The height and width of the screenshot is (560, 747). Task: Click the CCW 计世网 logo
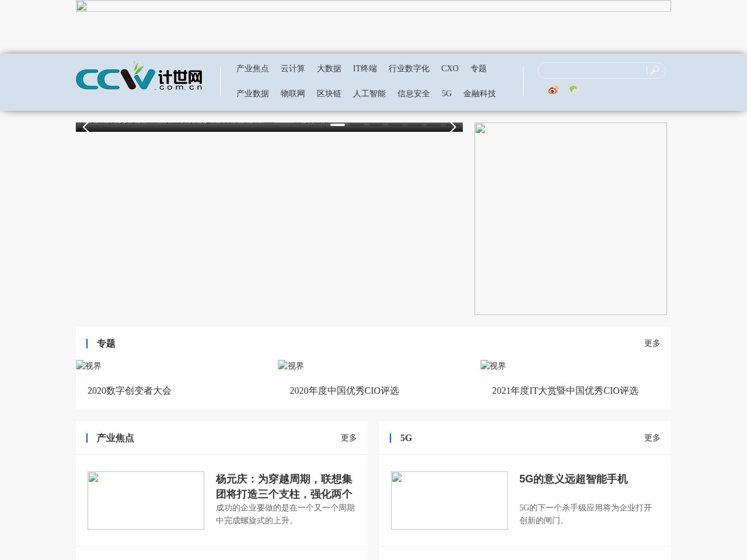(x=139, y=76)
